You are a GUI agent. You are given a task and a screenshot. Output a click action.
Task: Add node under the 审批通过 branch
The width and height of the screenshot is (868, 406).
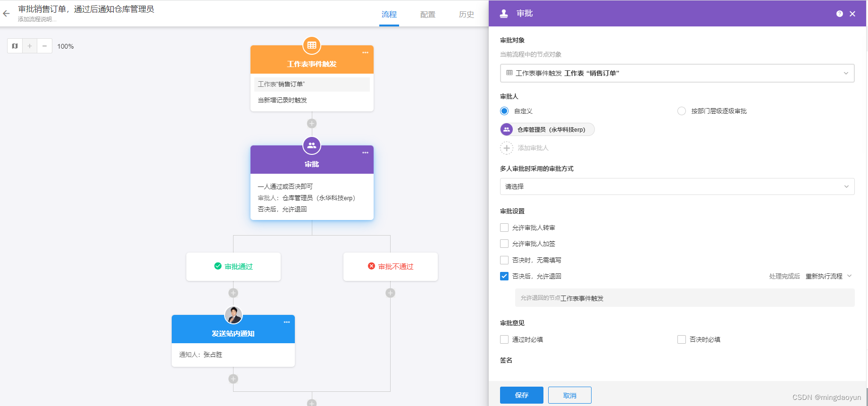(x=233, y=293)
